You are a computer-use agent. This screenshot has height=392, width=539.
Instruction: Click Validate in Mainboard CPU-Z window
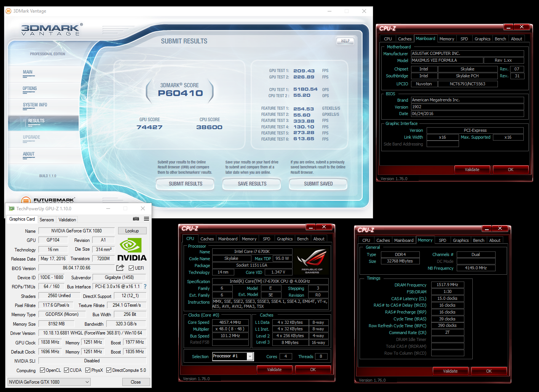coord(472,170)
